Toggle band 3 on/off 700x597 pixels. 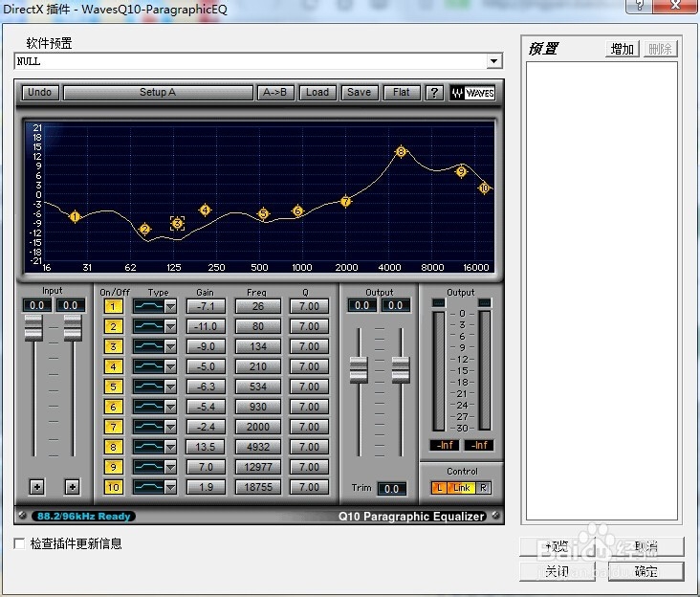click(113, 346)
